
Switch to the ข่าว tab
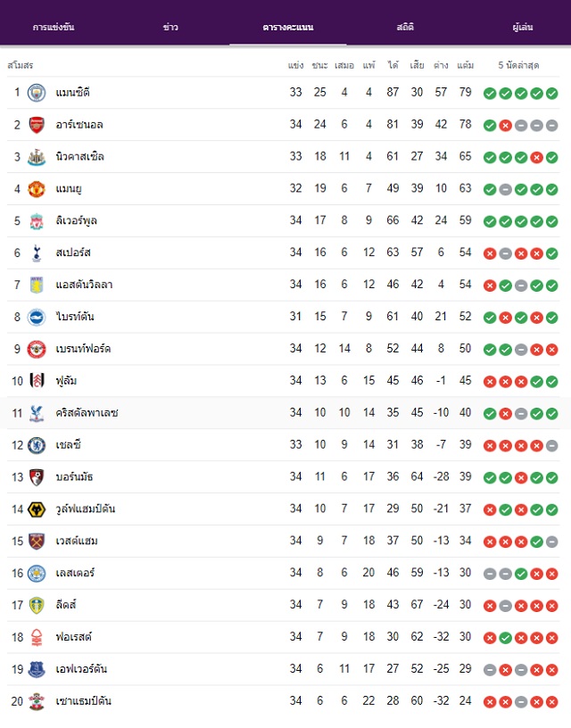(170, 27)
